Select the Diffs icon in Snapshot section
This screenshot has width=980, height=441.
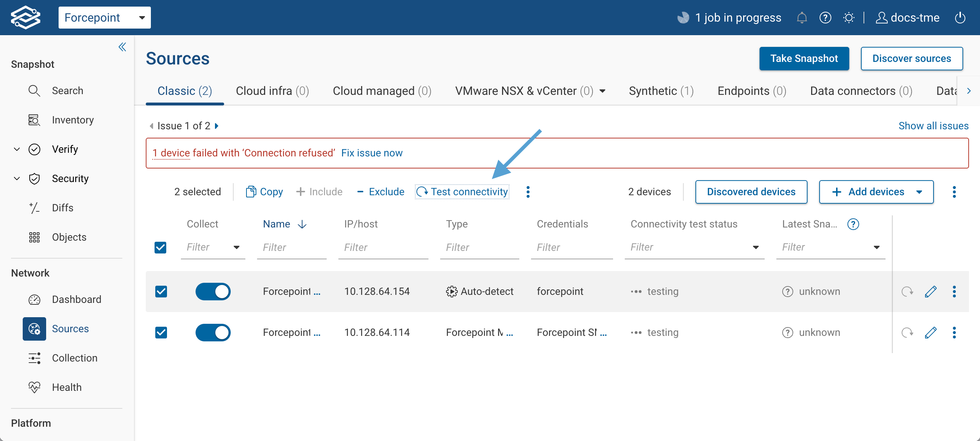(34, 208)
